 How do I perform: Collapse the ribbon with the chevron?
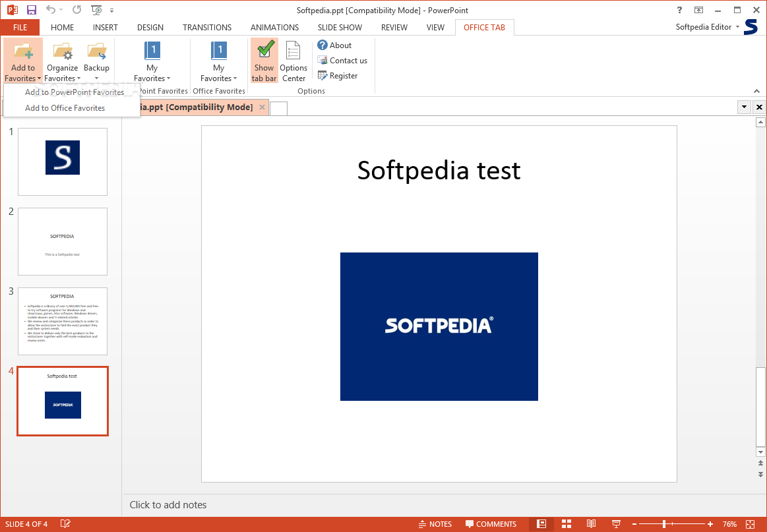(x=756, y=91)
